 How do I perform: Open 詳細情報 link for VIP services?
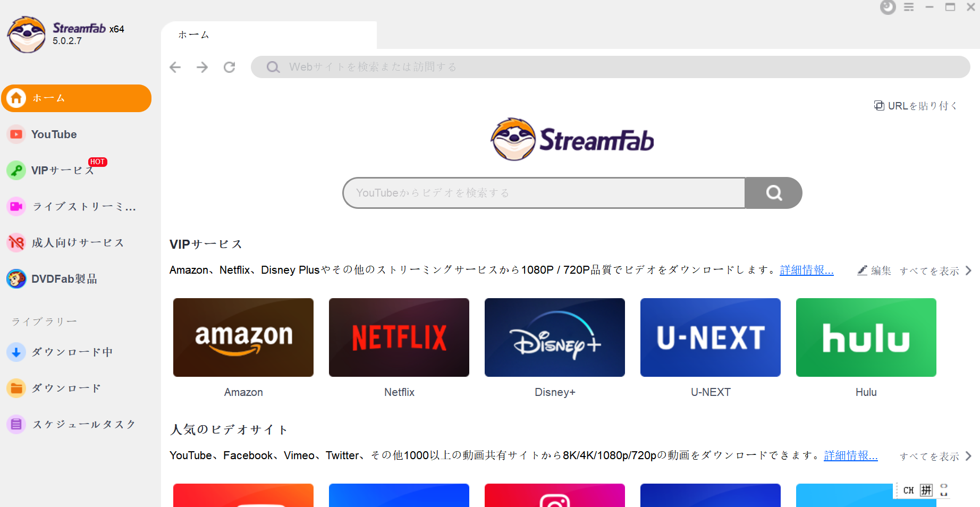806,270
